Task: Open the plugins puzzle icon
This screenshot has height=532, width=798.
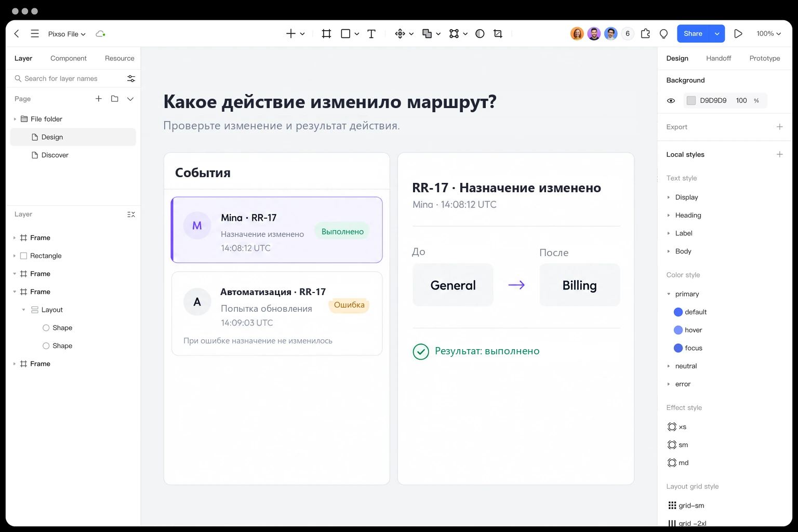Action: coord(645,34)
